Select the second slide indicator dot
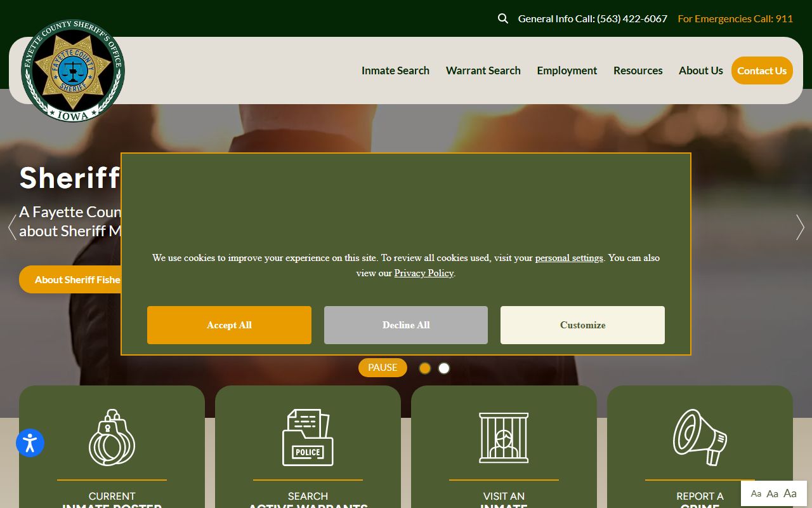812x508 pixels. (x=444, y=368)
